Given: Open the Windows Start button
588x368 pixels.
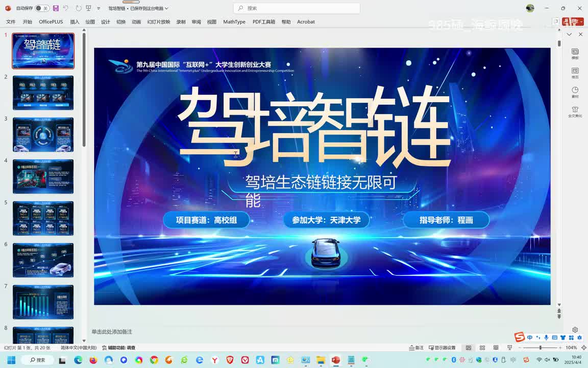Looking at the screenshot, I should [x=11, y=360].
